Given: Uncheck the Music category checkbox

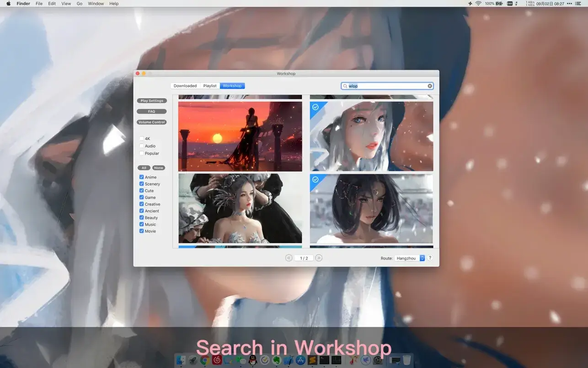Looking at the screenshot, I should click(x=141, y=224).
